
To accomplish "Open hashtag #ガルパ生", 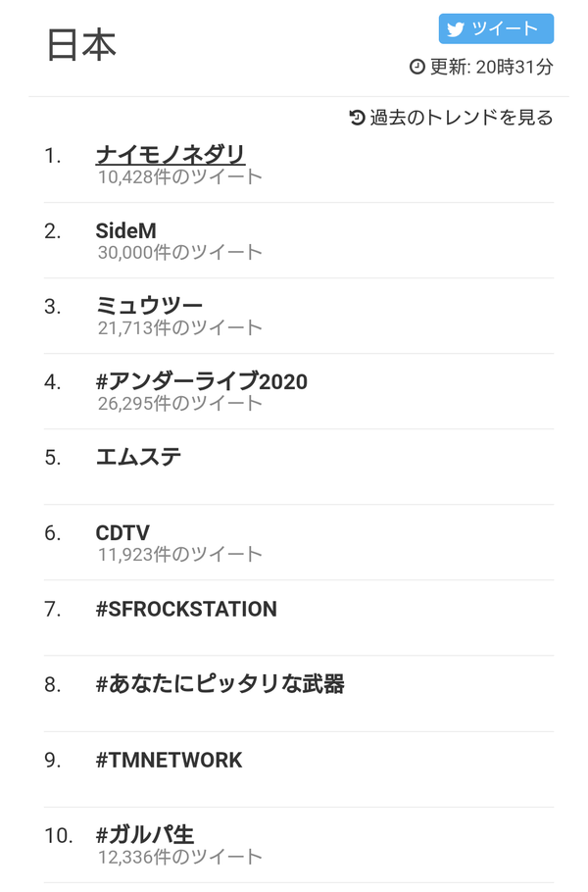I will pyautogui.click(x=144, y=834).
